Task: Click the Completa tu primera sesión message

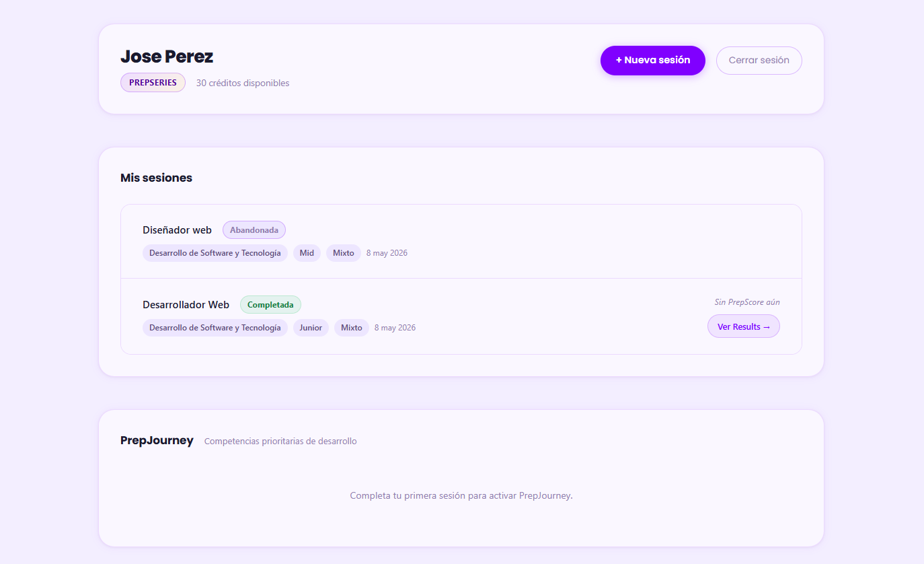Action: tap(461, 495)
